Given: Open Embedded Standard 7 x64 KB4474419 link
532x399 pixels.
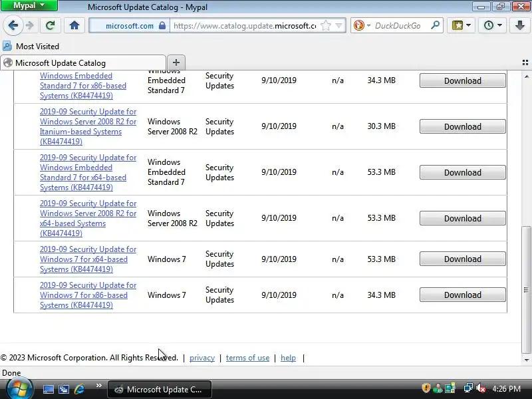Looking at the screenshot, I should [88, 172].
